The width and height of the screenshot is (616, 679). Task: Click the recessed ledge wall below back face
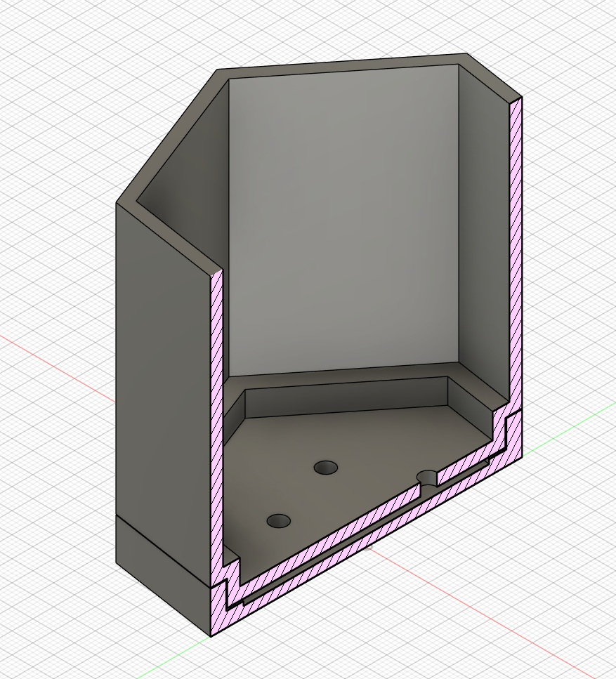(346, 397)
